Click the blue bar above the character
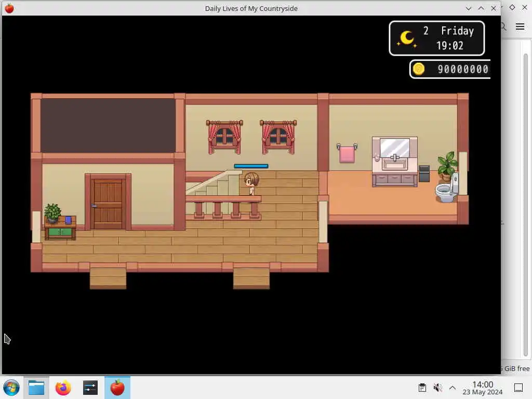The height and width of the screenshot is (399, 532). coord(251,166)
